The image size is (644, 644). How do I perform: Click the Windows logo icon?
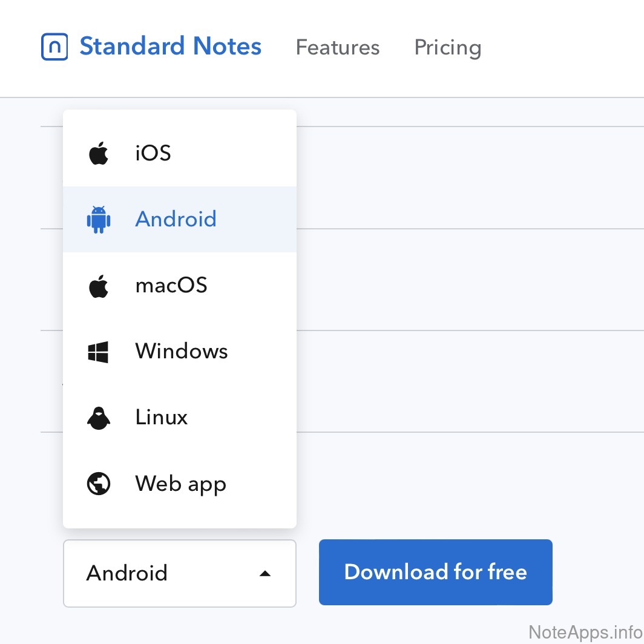98,352
